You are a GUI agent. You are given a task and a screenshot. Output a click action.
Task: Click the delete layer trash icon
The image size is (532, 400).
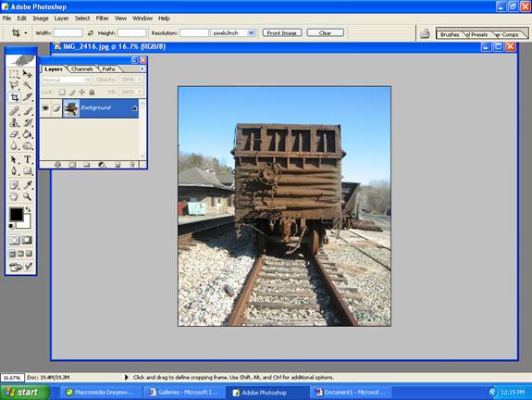click(x=132, y=165)
